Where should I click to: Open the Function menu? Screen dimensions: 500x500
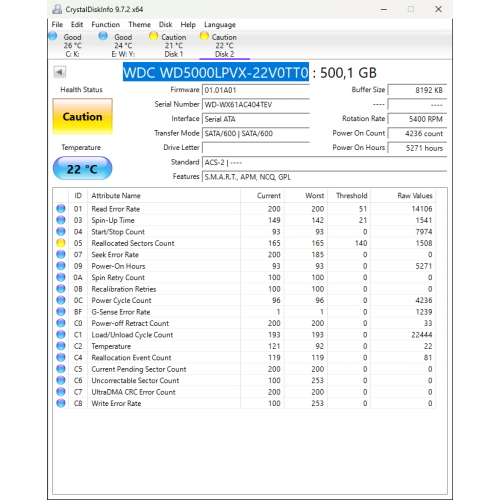point(106,25)
